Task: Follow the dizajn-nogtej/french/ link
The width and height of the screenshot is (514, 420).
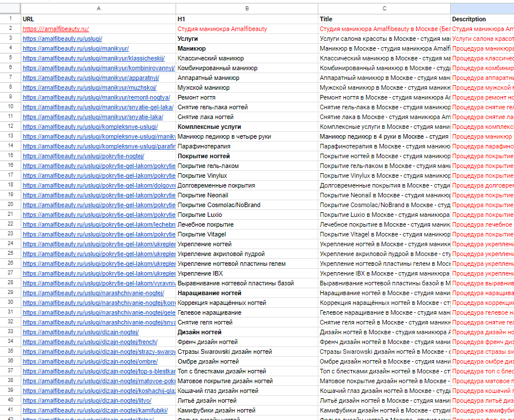Action: pyautogui.click(x=90, y=342)
